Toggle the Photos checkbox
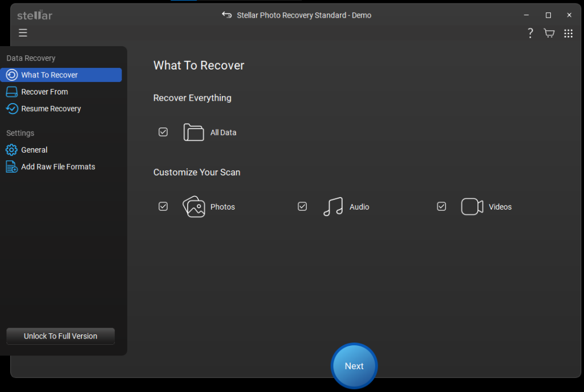The image size is (584, 392). coord(163,206)
